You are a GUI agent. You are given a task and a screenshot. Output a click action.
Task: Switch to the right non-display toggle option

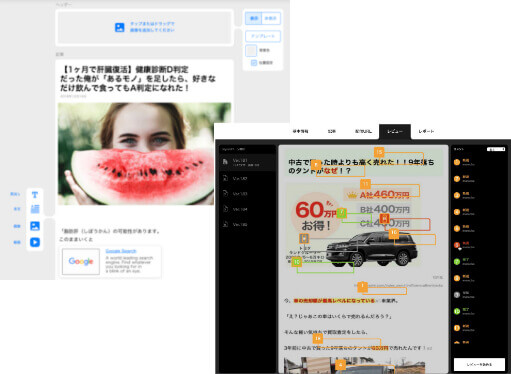[271, 18]
